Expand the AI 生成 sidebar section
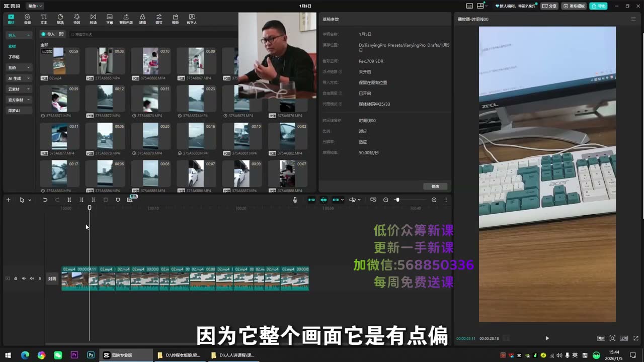The height and width of the screenshot is (362, 644). coord(19,78)
